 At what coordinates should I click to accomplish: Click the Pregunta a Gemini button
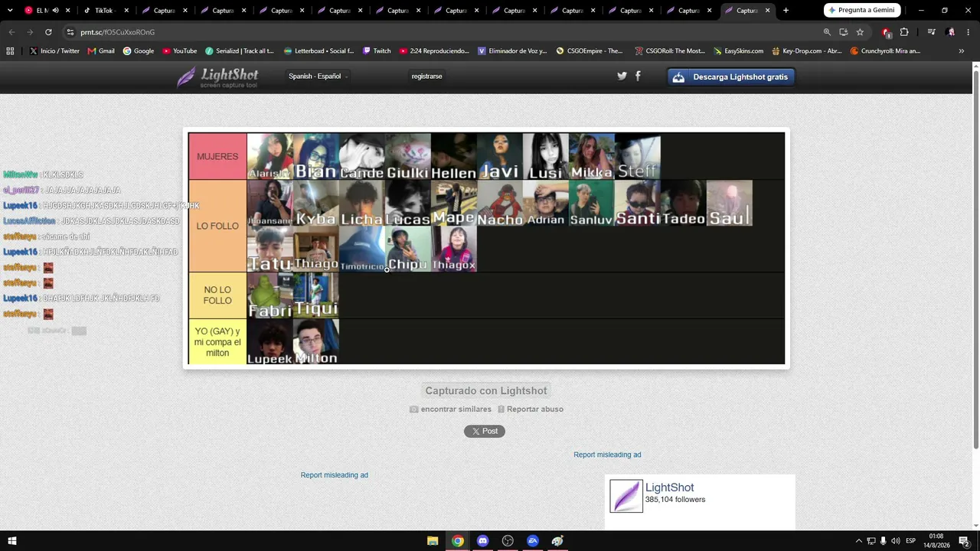click(x=863, y=11)
